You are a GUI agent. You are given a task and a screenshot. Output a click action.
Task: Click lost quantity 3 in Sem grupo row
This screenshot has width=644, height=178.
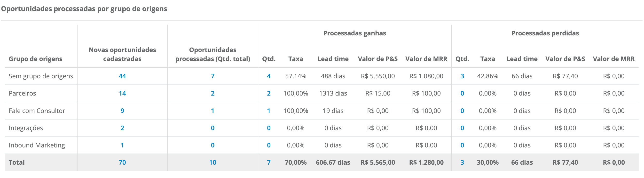click(x=462, y=76)
